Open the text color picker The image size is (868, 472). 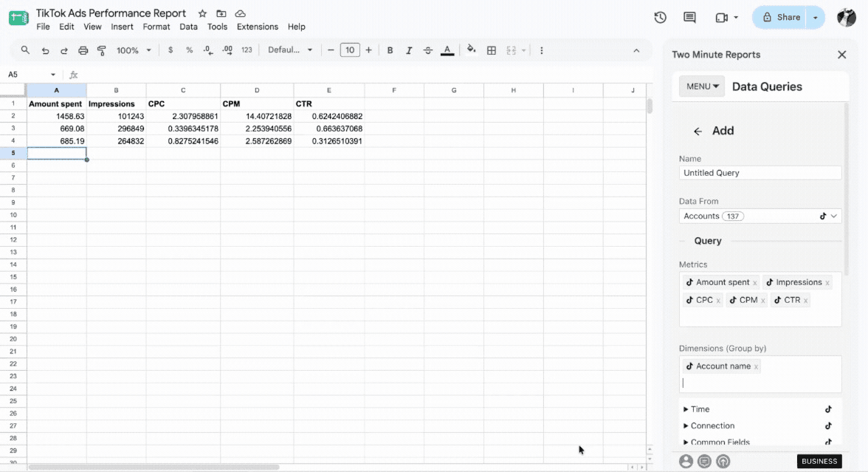coord(447,50)
